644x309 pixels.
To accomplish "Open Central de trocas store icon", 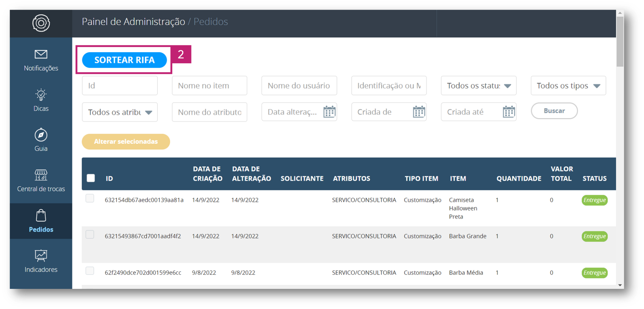I will (41, 175).
